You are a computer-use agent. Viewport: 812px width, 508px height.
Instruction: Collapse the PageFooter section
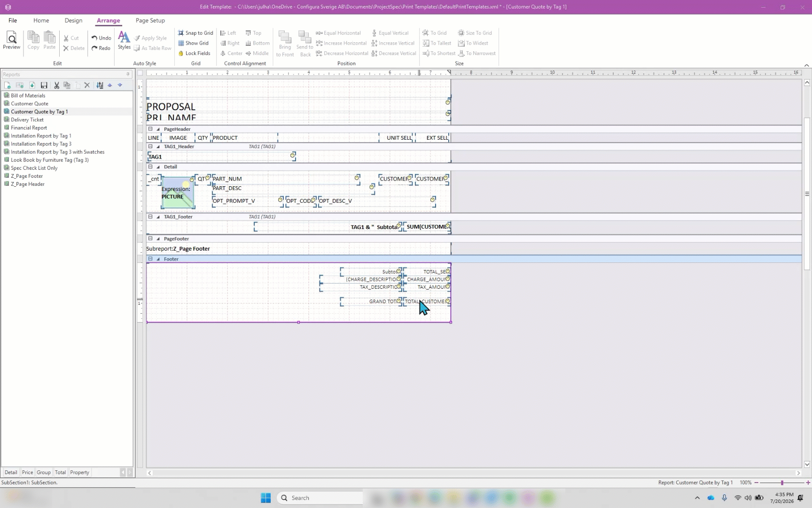coord(150,238)
